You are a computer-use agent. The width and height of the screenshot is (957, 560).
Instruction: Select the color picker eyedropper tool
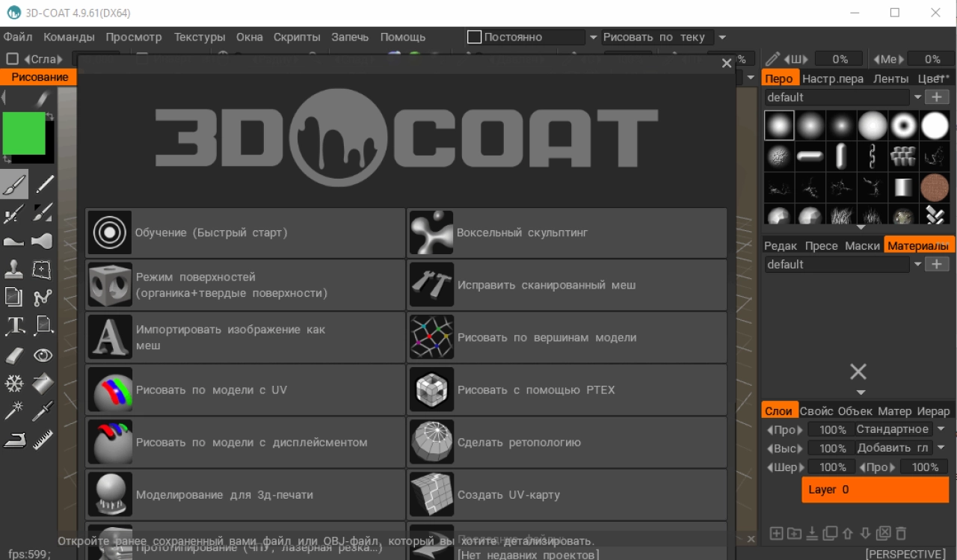43,411
